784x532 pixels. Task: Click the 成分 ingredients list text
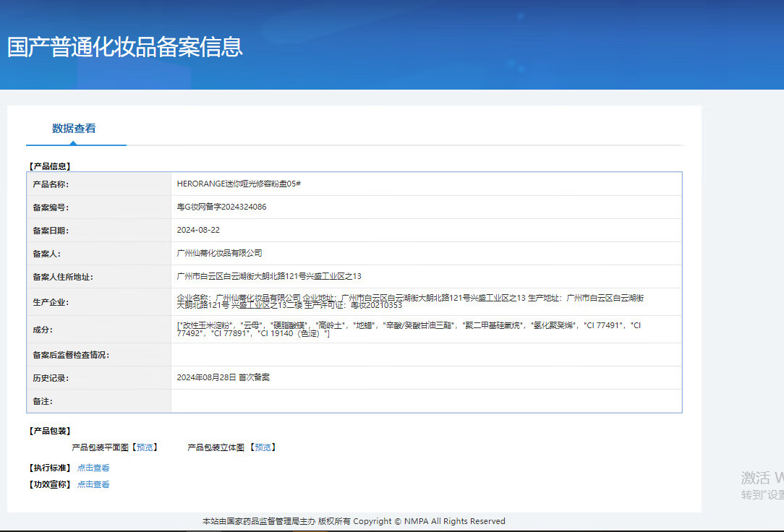(409, 330)
